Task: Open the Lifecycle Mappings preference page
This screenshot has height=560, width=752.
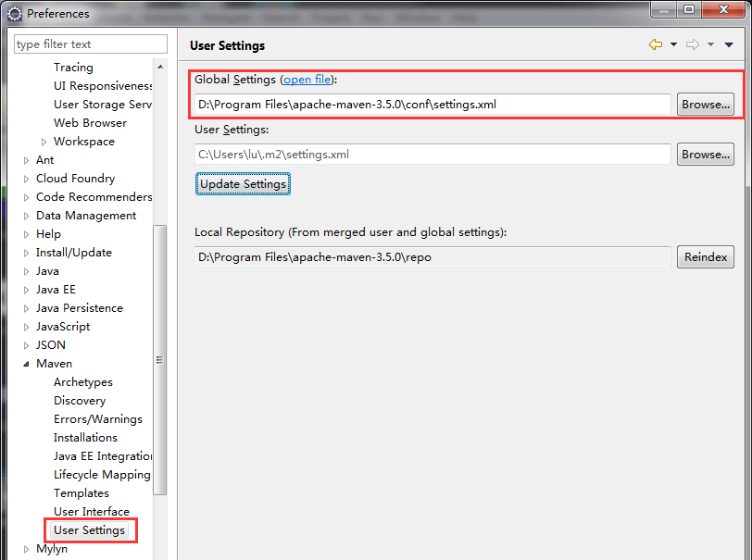Action: (102, 475)
